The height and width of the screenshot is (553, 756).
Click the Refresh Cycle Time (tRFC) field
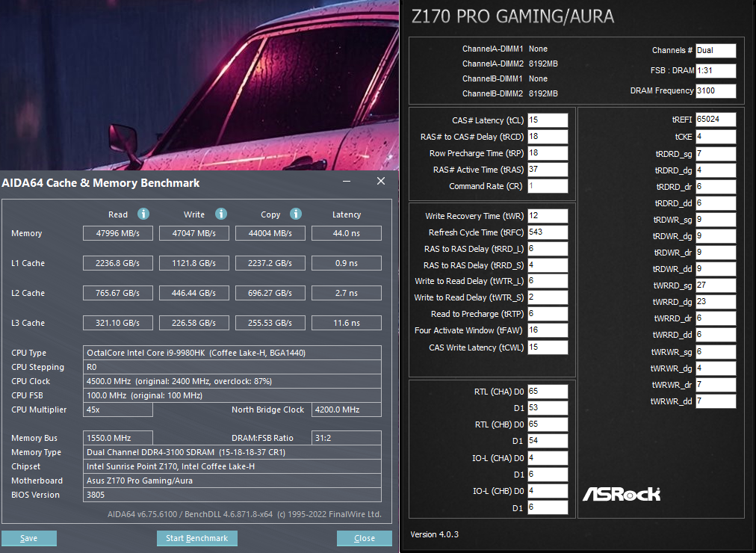[x=548, y=232]
